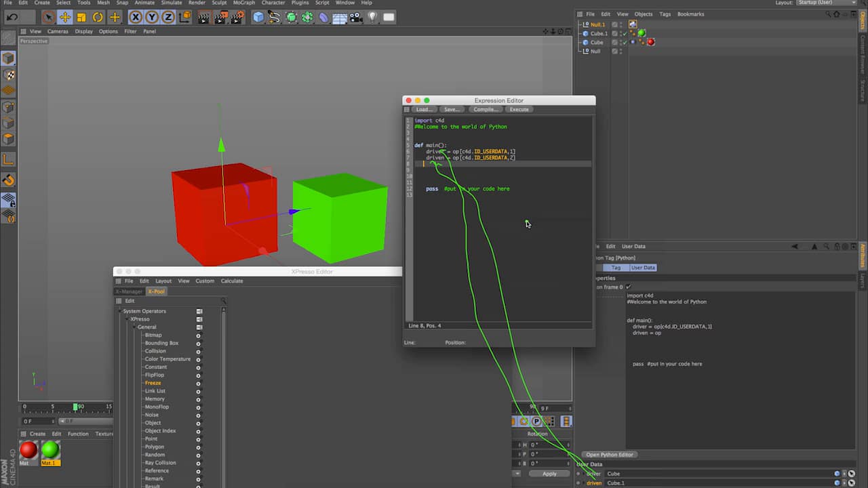Switch to the X-Manager tab
The height and width of the screenshot is (488, 868).
point(130,291)
